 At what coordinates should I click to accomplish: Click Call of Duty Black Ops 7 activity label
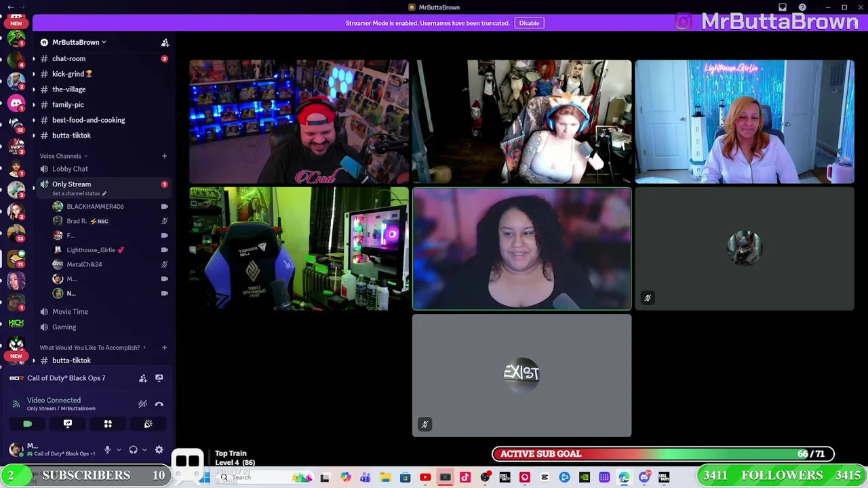click(66, 378)
